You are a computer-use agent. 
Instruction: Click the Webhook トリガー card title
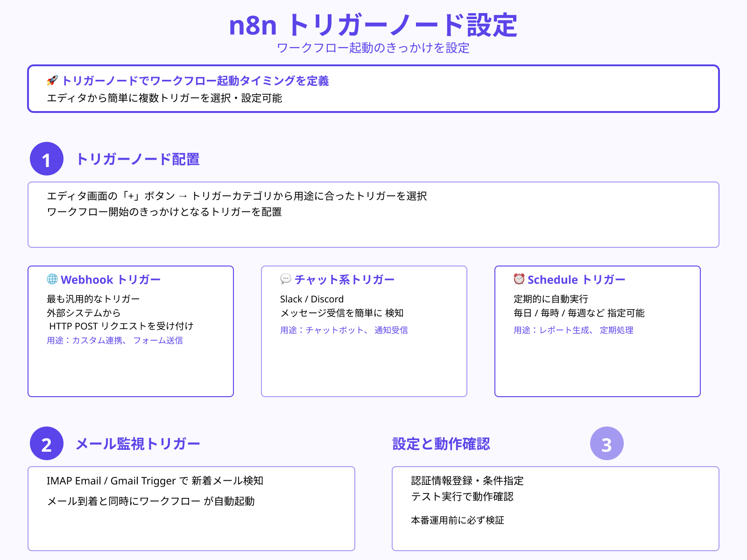[x=111, y=280]
